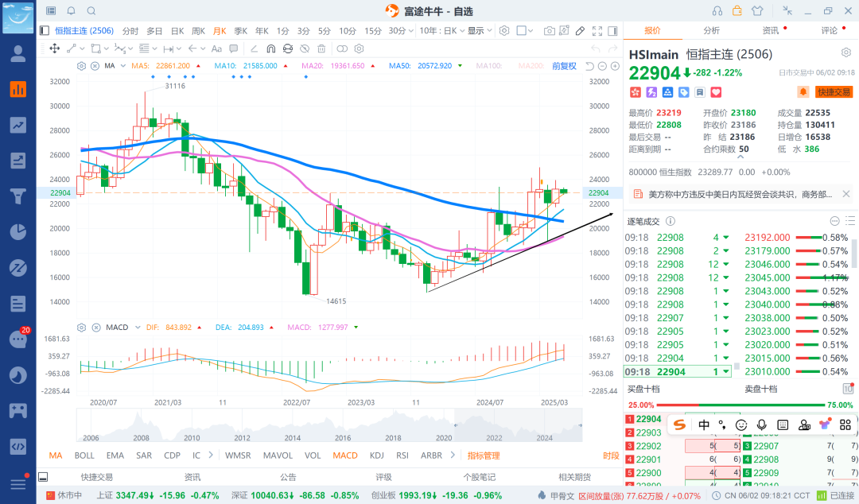Toggle the right side panel icon
The width and height of the screenshot is (859, 504).
click(x=613, y=31)
